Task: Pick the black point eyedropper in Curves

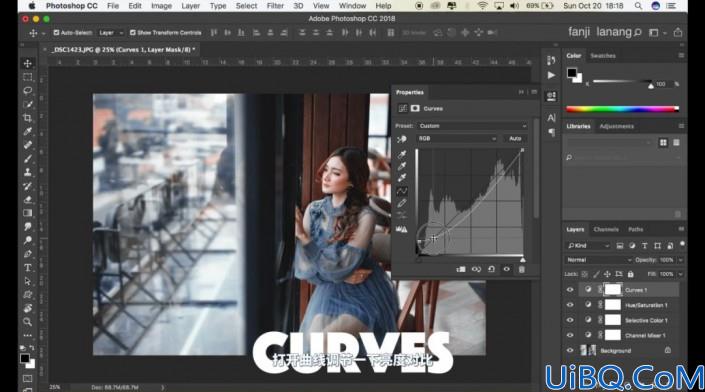Action: [x=402, y=155]
